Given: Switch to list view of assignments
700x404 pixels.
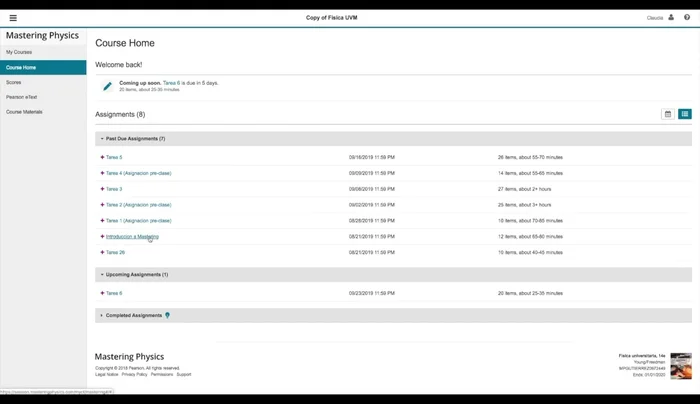Looking at the screenshot, I should pyautogui.click(x=685, y=114).
